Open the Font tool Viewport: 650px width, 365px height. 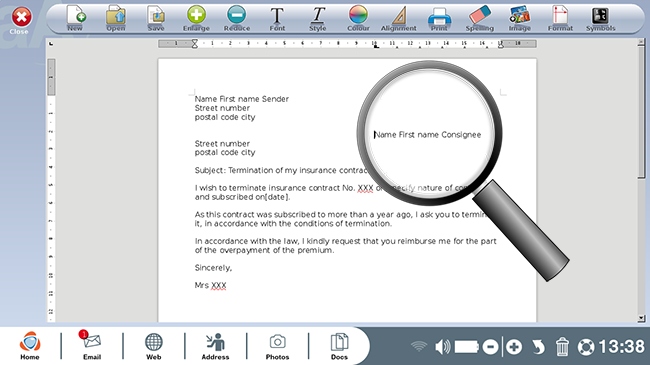277,19
